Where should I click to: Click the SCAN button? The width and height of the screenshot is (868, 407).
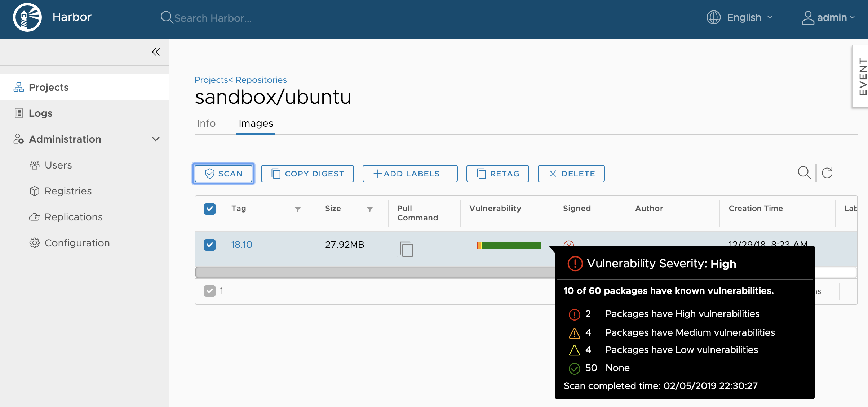pyautogui.click(x=224, y=174)
